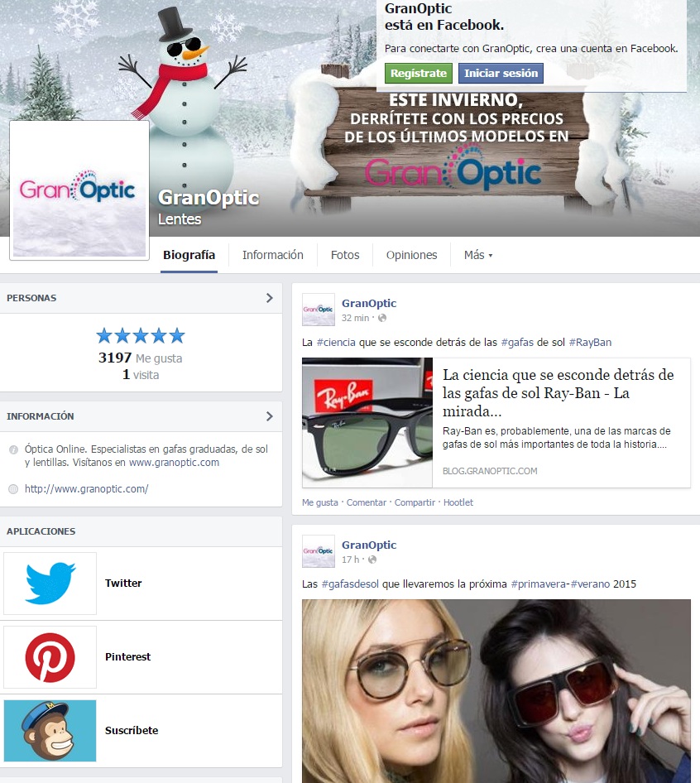The image size is (700, 783).
Task: Click the GranOptic page title on cover
Action: [209, 198]
